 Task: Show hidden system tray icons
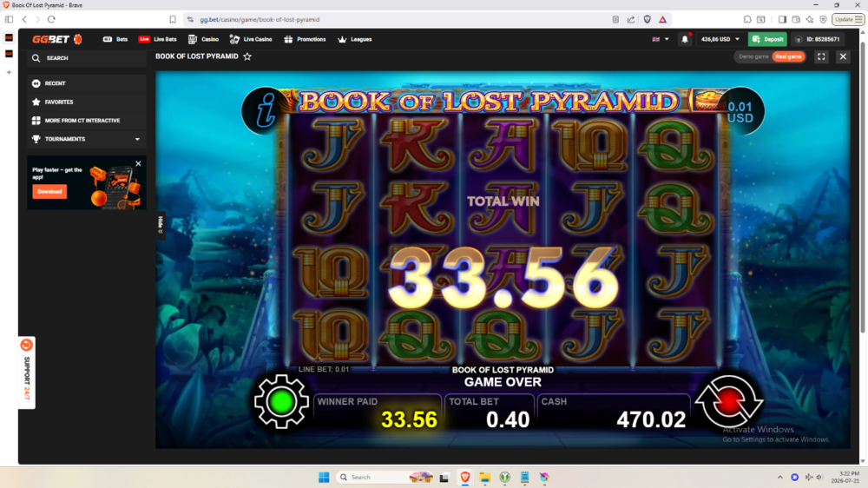780,478
